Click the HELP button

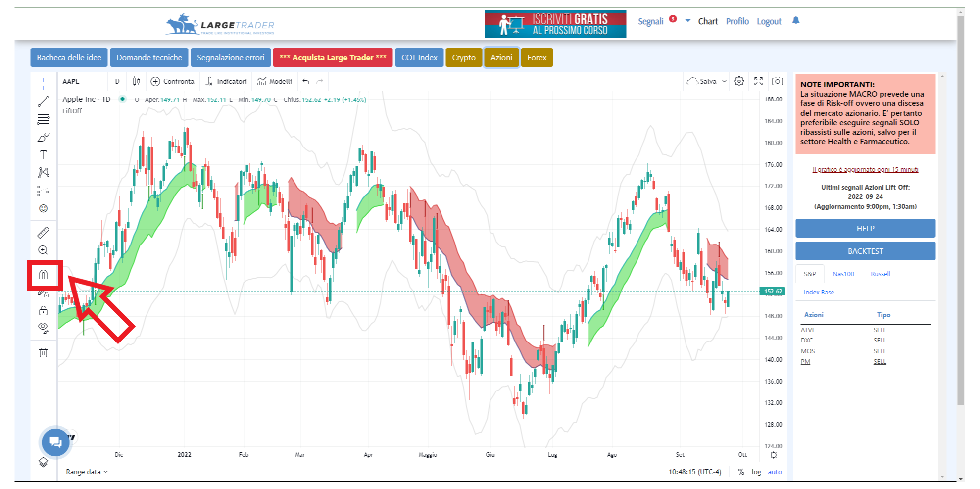point(865,228)
